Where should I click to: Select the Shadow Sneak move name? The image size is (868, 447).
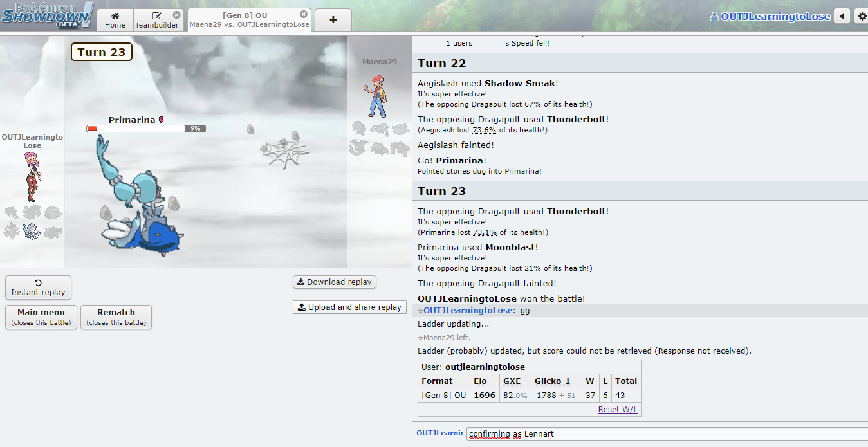click(x=521, y=83)
